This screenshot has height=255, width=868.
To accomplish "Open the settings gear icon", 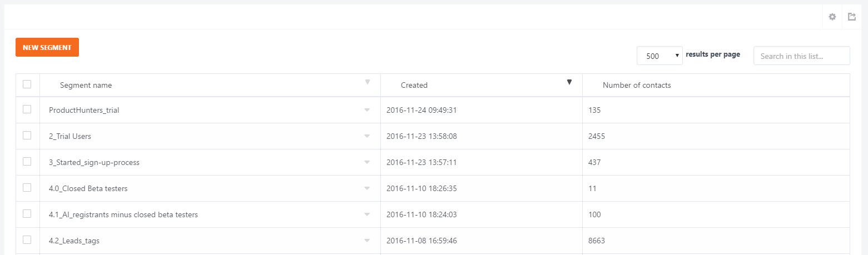I will click(x=832, y=17).
